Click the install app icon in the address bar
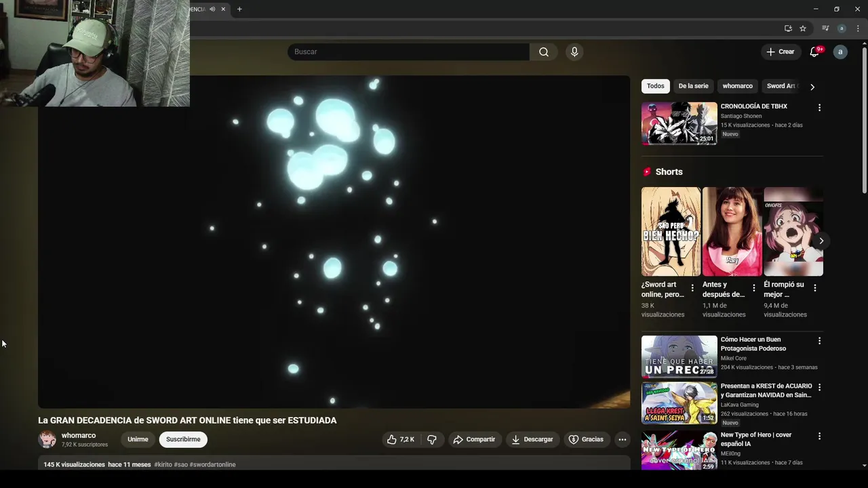 coord(788,28)
